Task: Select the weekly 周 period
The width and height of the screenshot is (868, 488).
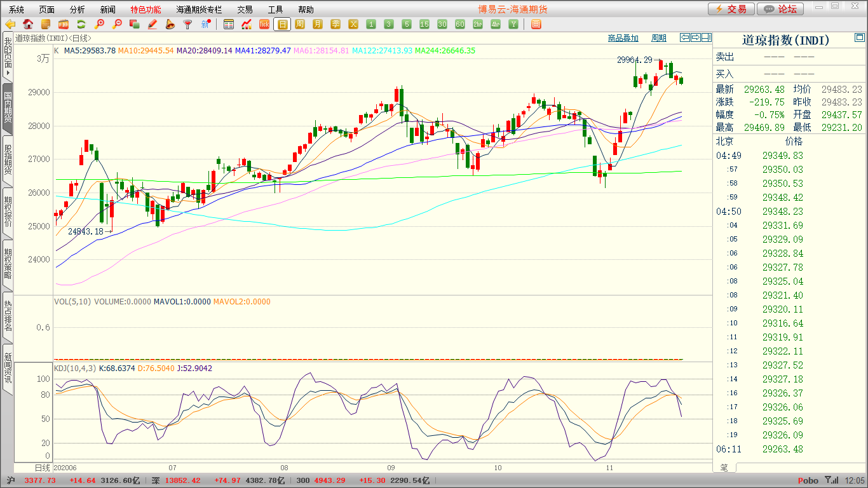Action: 300,25
